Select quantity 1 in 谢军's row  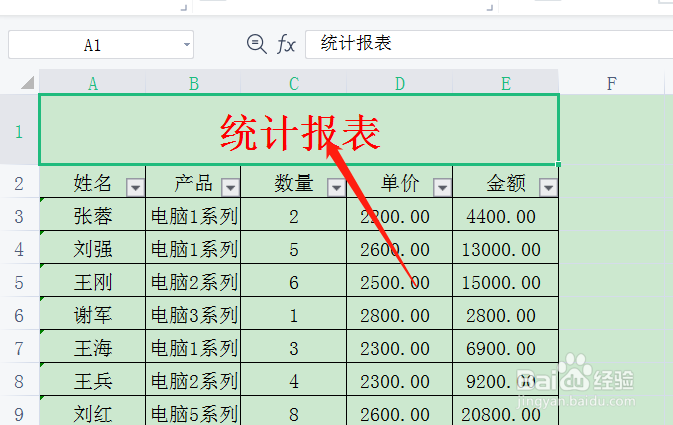point(294,315)
